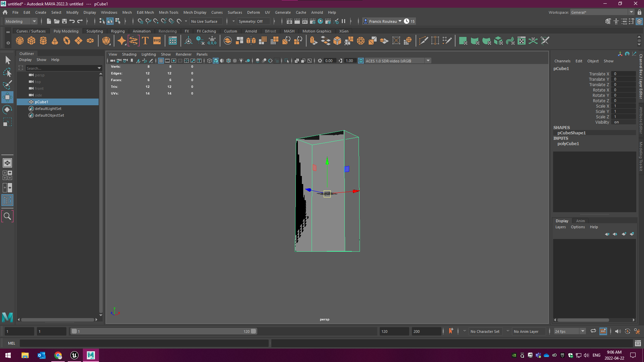Toggle timeline loop playback mode
Viewport: 644px width, 362px height.
tap(593, 331)
